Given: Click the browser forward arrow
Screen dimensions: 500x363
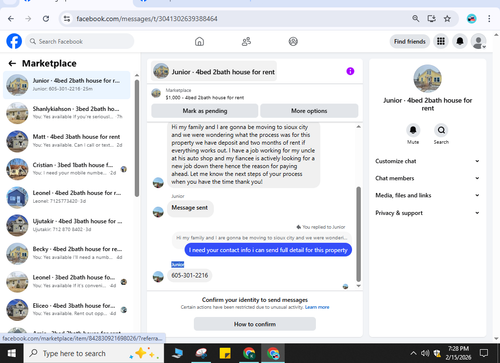Looking at the screenshot, I should 28,19.
